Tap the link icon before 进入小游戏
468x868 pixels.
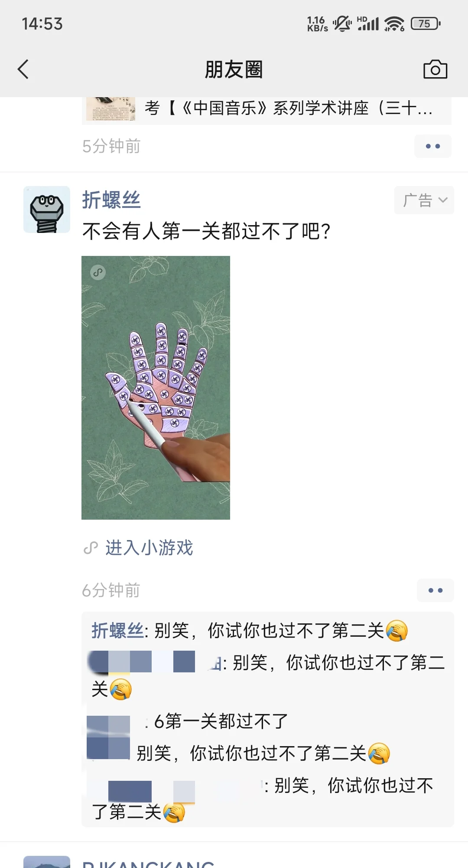click(x=91, y=548)
